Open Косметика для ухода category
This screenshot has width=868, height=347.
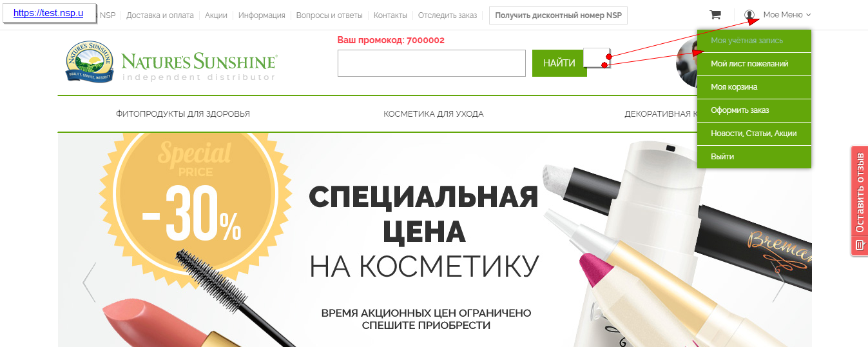tap(434, 114)
